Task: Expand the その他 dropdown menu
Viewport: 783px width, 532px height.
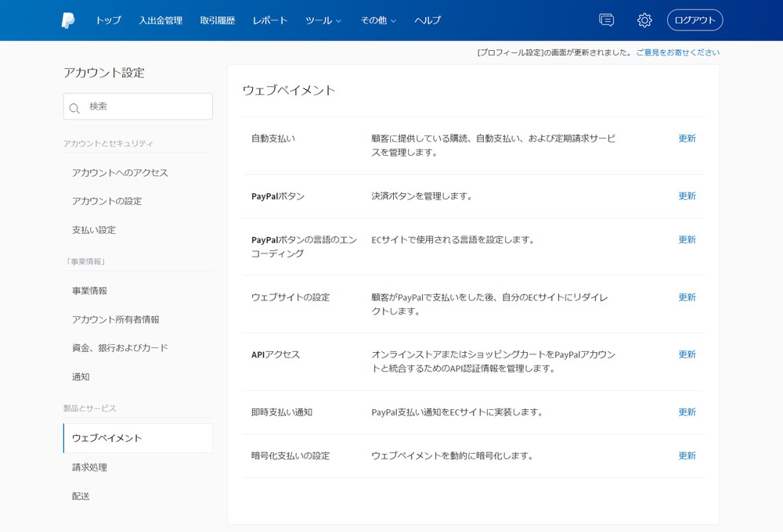Action: pyautogui.click(x=378, y=20)
